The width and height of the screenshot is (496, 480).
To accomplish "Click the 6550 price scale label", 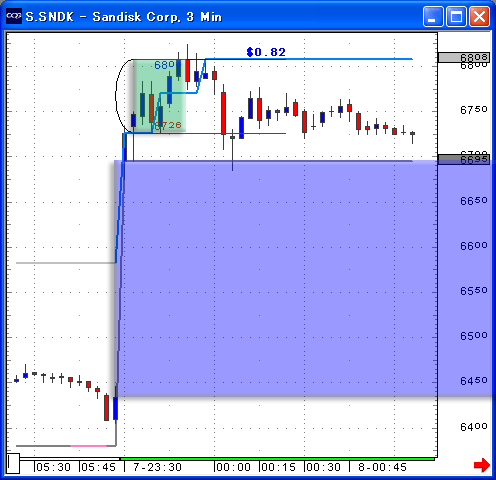I will pyautogui.click(x=474, y=291).
